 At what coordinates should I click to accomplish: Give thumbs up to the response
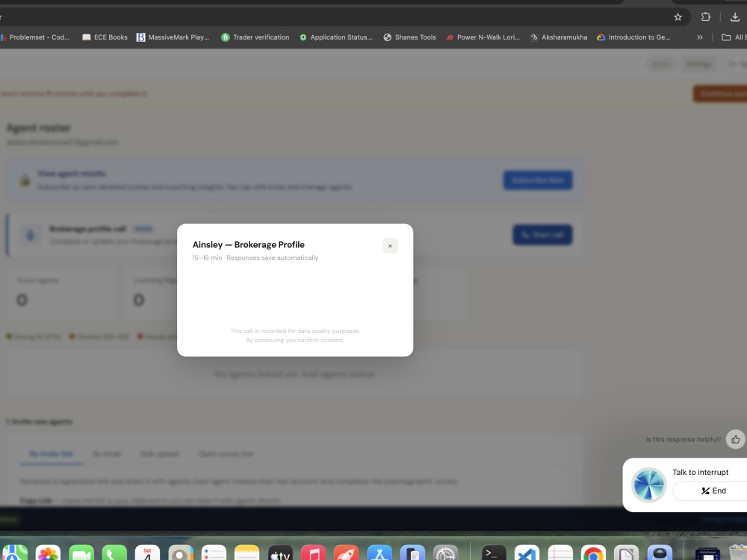click(x=735, y=439)
